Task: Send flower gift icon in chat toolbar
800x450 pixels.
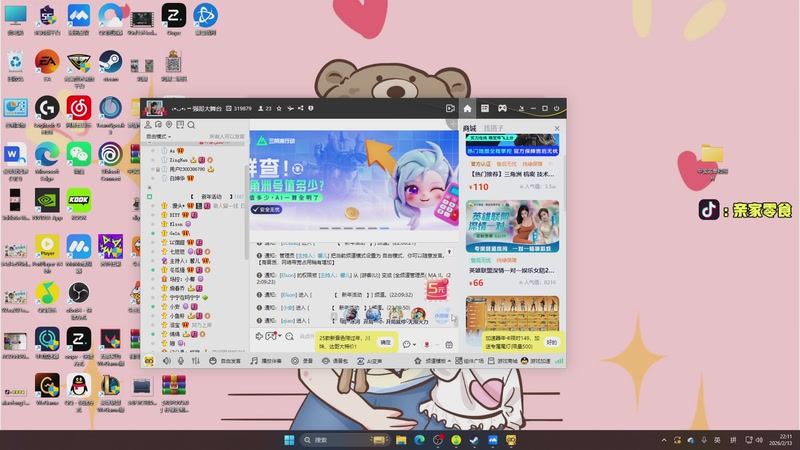Action: (x=427, y=344)
